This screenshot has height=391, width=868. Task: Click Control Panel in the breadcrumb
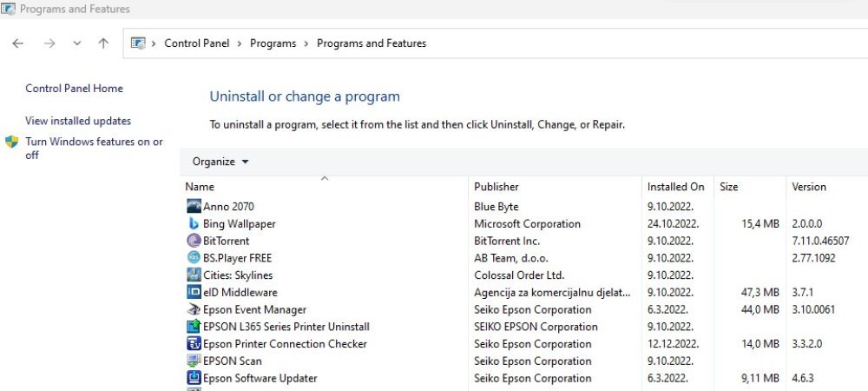tap(196, 43)
